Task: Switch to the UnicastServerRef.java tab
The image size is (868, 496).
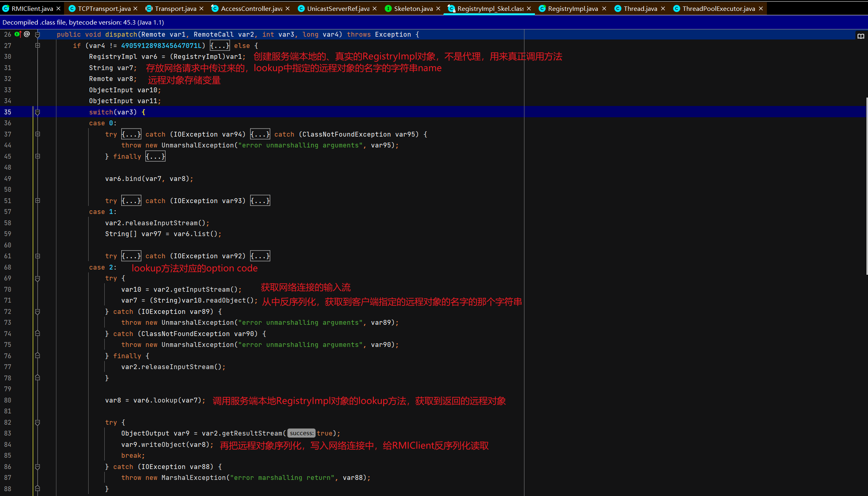Action: click(338, 8)
